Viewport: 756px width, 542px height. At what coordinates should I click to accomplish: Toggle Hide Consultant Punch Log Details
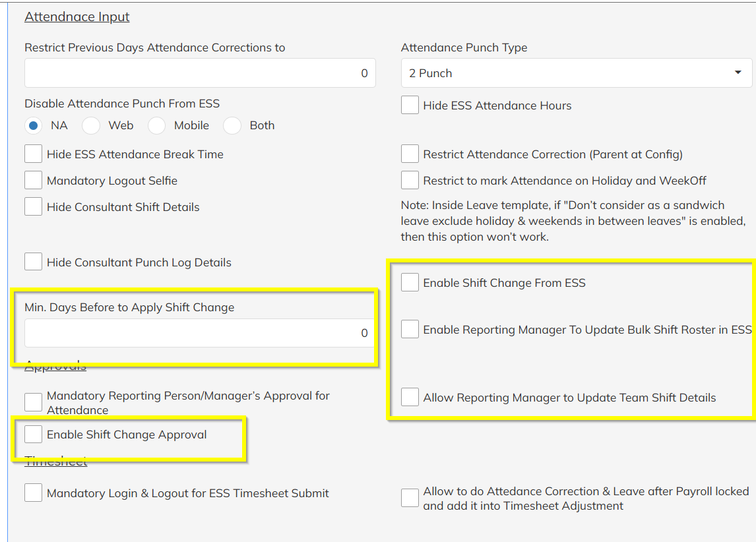coord(33,262)
